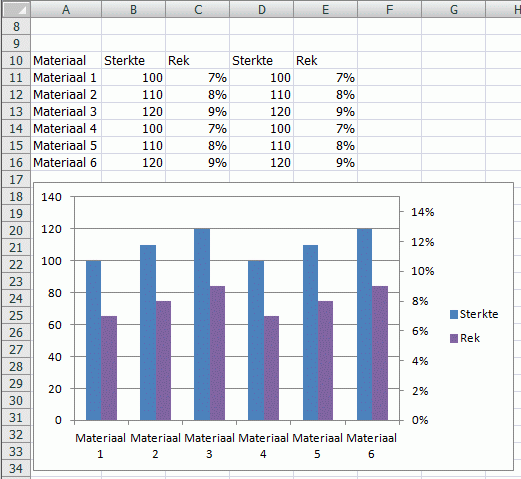
Task: Select row 17 header
Action: [x=16, y=180]
